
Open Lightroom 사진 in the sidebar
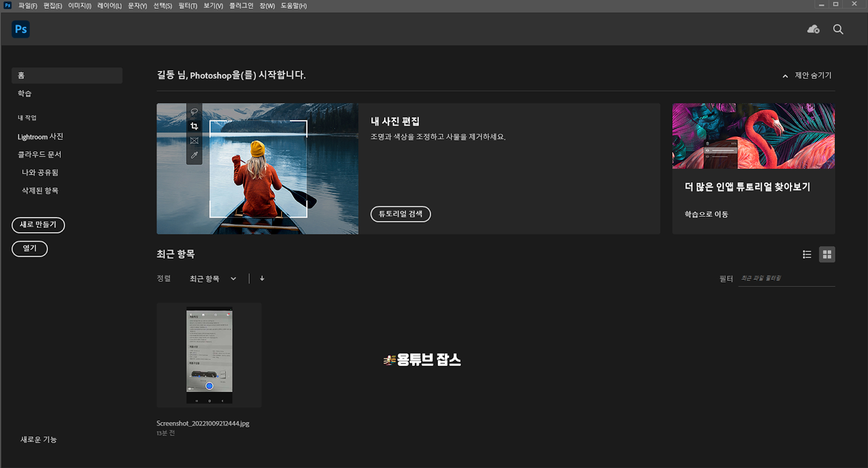coord(40,137)
